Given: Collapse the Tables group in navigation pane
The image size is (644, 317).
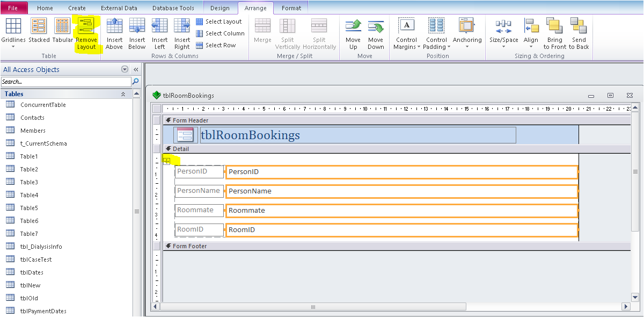Looking at the screenshot, I should click(x=123, y=94).
